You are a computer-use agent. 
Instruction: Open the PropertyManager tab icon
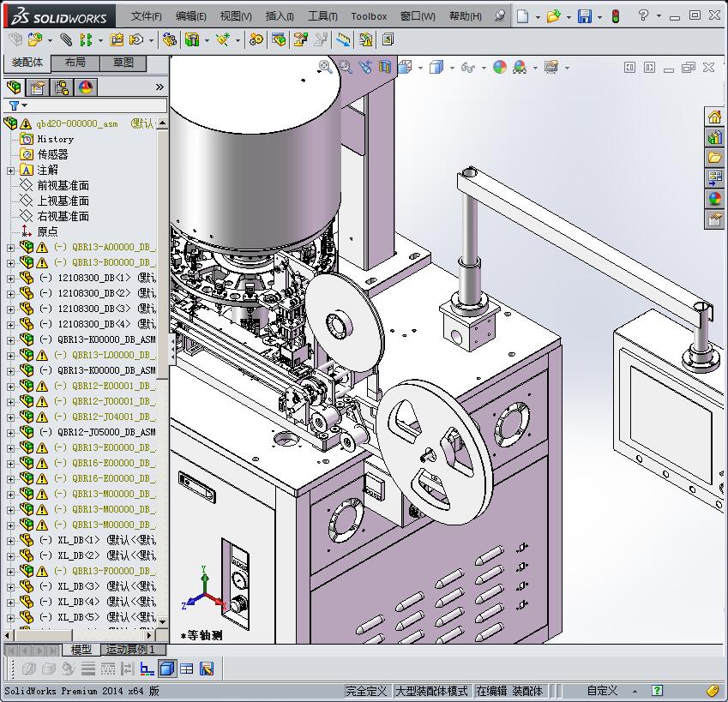[x=38, y=87]
